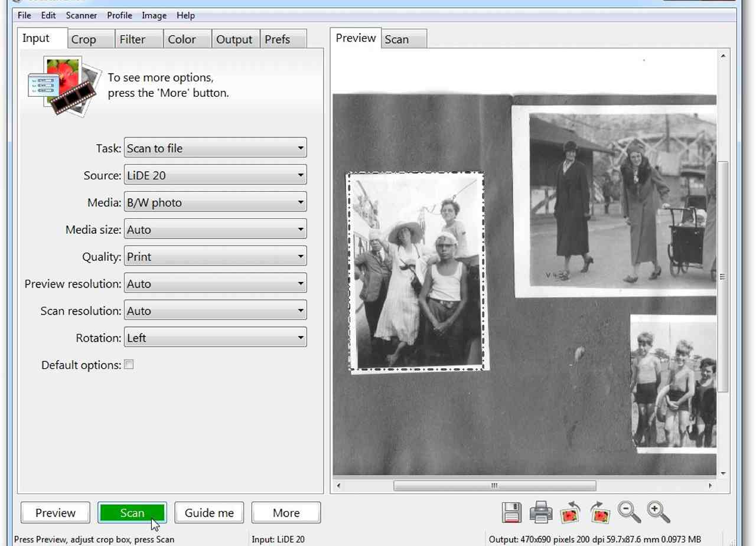The image size is (756, 546).
Task: Click the printer icon
Action: pos(540,512)
